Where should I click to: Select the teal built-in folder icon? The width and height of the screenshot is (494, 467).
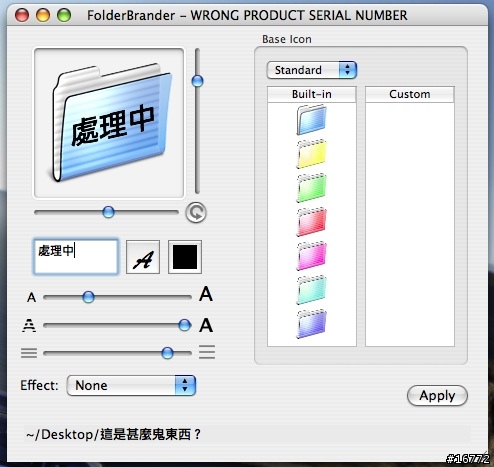(x=311, y=290)
